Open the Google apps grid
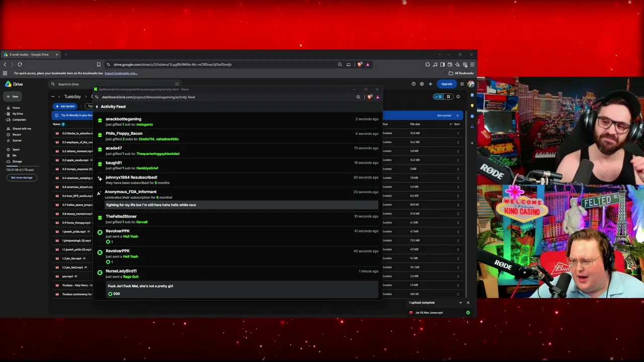 [462, 84]
